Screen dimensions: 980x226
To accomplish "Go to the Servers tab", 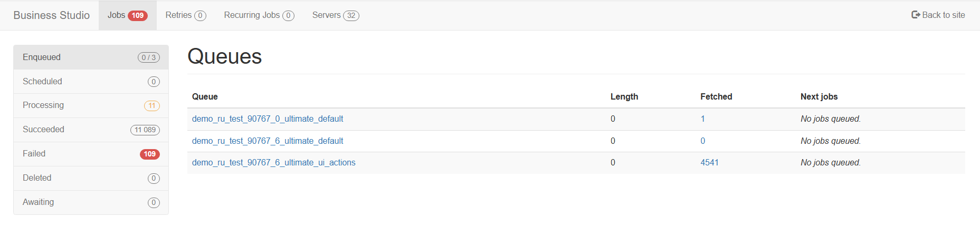I will [x=335, y=15].
